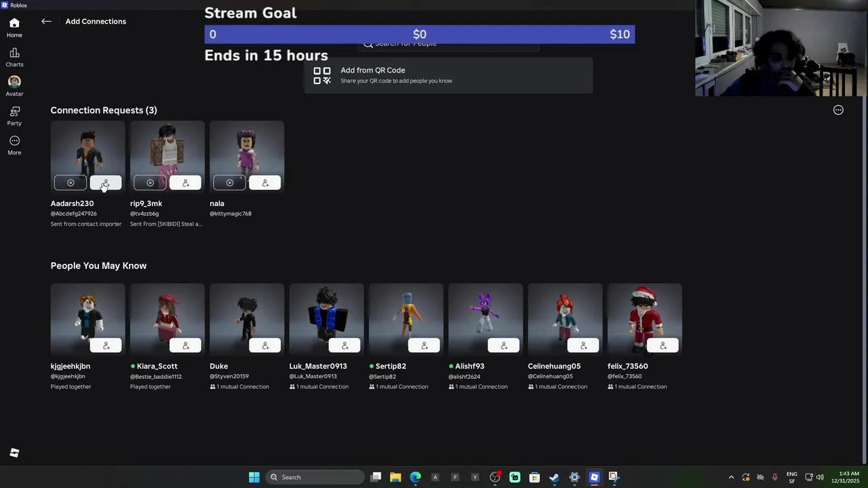Open Party in the sidebar

[x=14, y=116]
